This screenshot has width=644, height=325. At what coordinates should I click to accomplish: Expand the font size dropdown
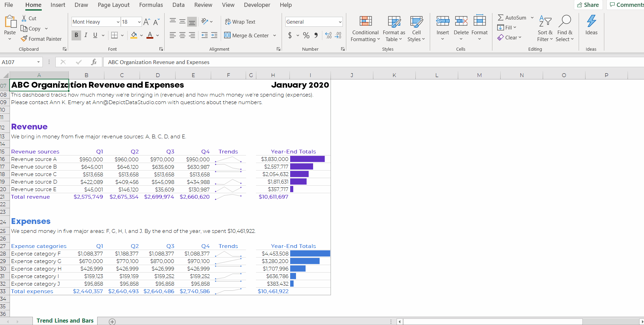[x=139, y=22]
